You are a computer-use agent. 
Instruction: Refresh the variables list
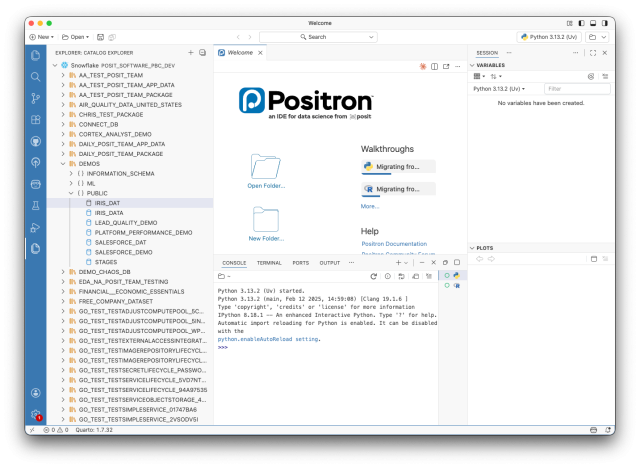591,76
